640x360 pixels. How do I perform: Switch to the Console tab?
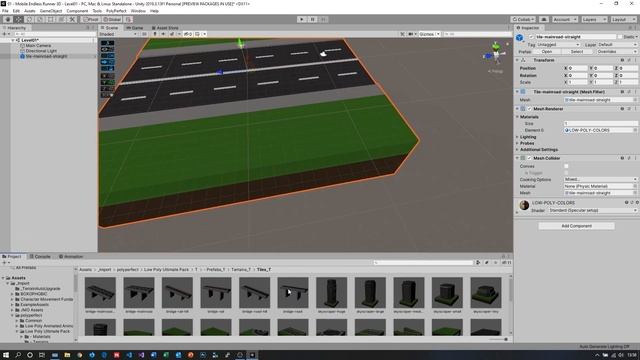pyautogui.click(x=40, y=257)
